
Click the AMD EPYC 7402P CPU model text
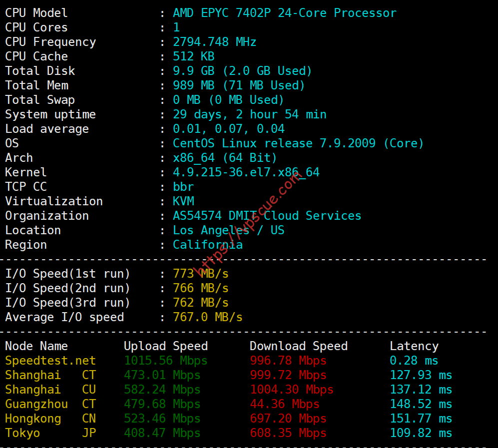click(x=285, y=13)
